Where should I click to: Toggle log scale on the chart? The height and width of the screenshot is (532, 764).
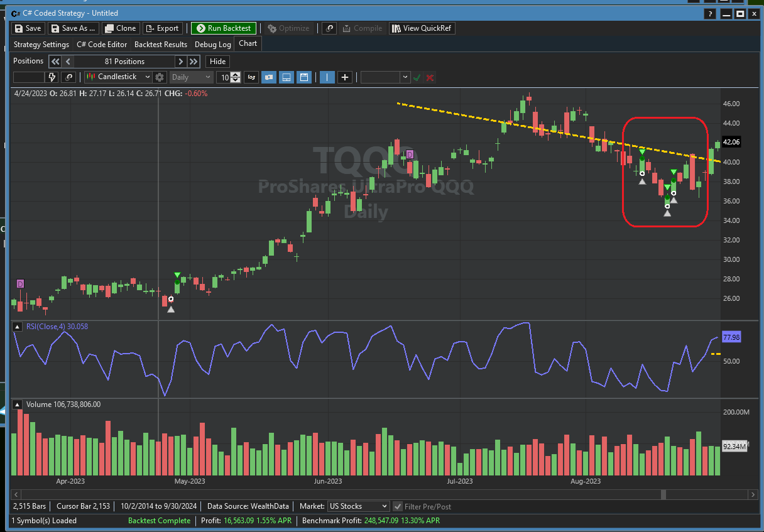[251, 77]
